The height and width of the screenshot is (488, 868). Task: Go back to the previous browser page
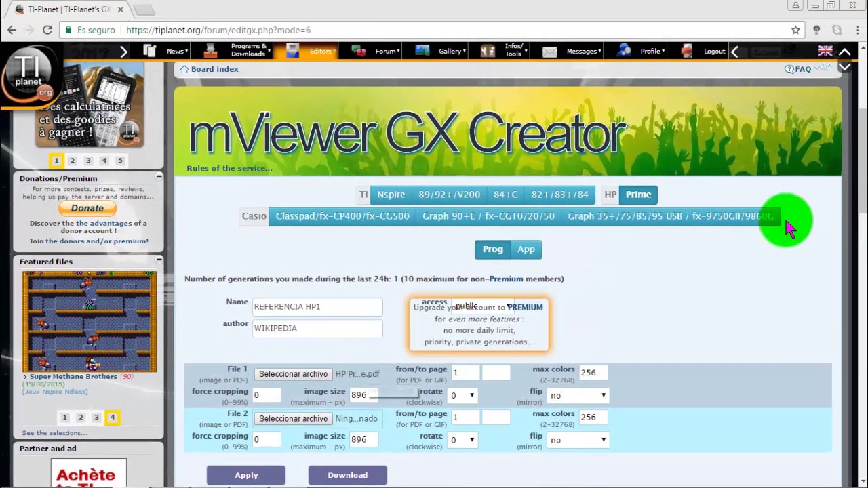coord(12,30)
